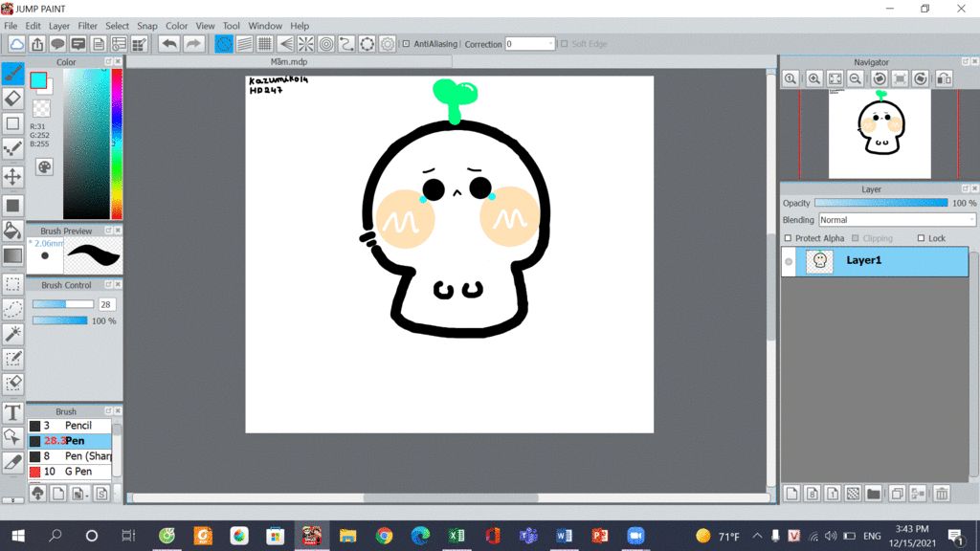Hide Layer1 using its visibility toggle
The height and width of the screenshot is (551, 980).
[x=789, y=261]
